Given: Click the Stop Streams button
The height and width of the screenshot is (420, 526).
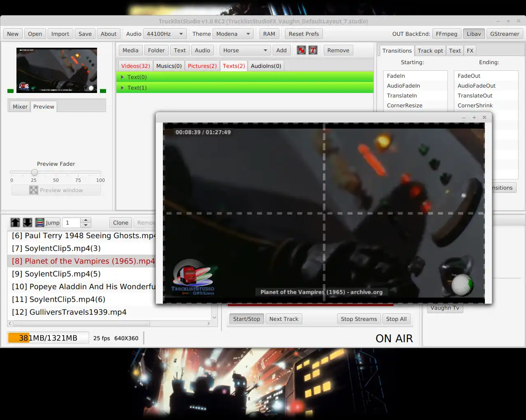Looking at the screenshot, I should pyautogui.click(x=359, y=319).
